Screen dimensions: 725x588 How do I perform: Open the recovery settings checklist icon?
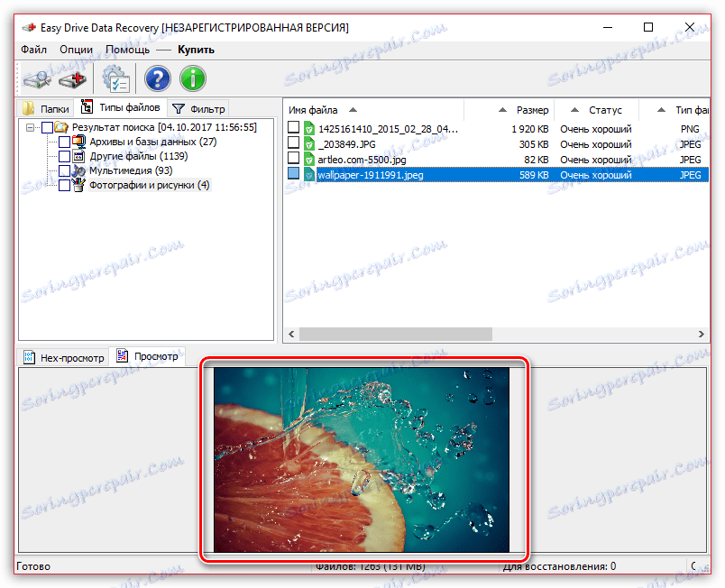click(115, 80)
